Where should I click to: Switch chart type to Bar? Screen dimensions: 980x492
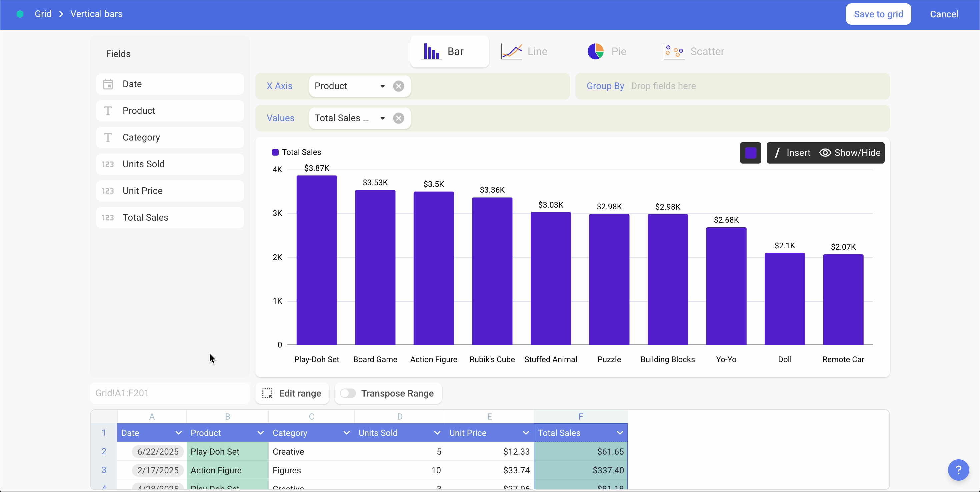pyautogui.click(x=449, y=52)
